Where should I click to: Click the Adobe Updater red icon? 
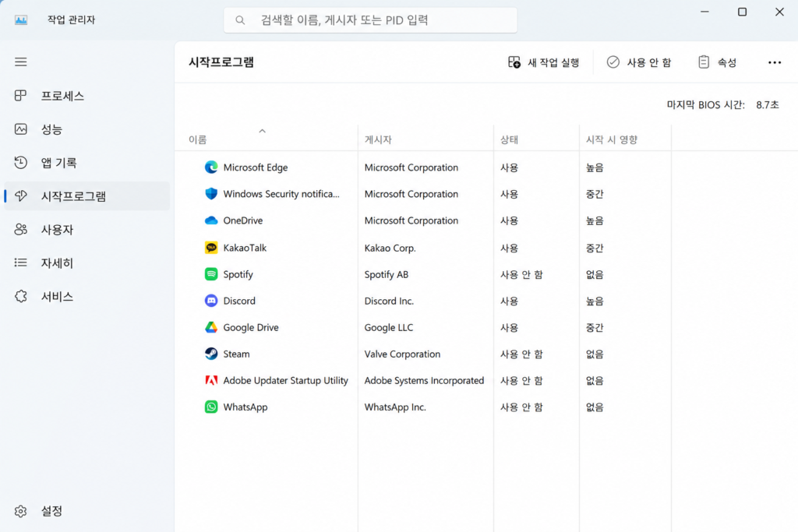pos(211,380)
